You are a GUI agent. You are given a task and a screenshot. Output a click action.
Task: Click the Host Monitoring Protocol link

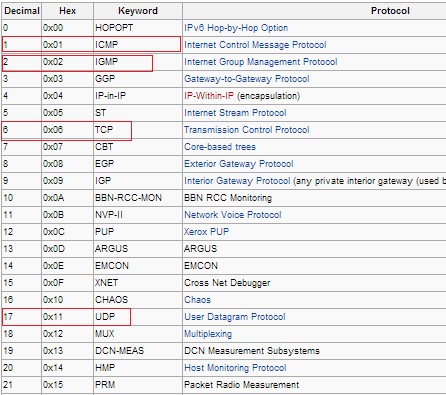[235, 368]
